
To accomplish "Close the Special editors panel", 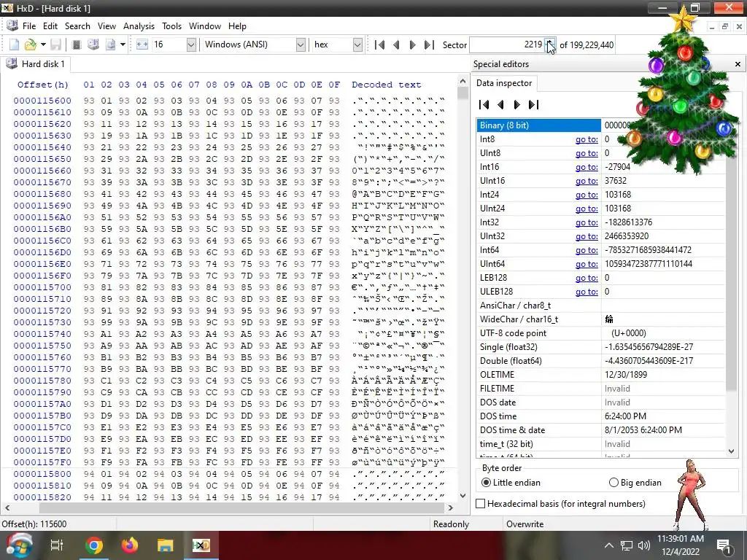I will [x=738, y=64].
